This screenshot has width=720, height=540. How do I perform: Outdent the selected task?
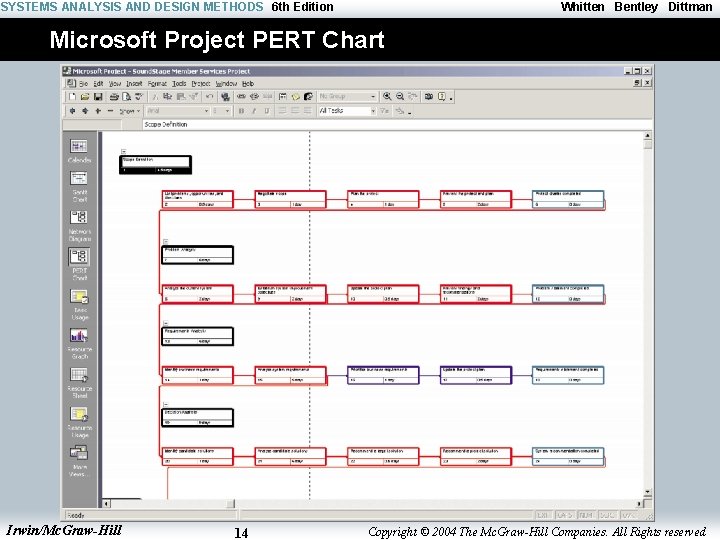click(72, 111)
